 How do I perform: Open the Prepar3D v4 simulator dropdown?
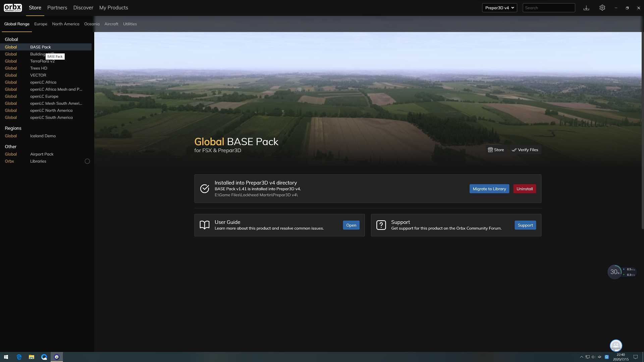(499, 8)
